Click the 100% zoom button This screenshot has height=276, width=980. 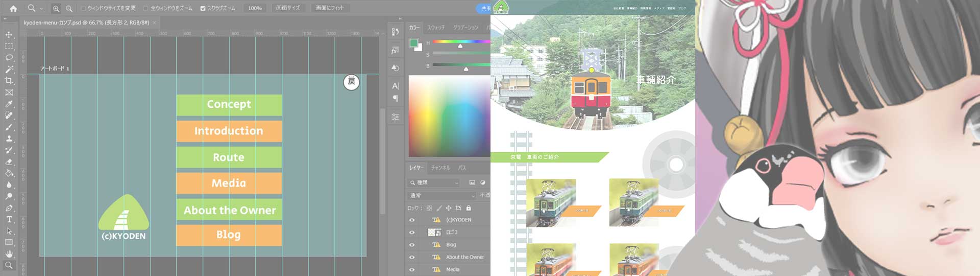tap(255, 8)
